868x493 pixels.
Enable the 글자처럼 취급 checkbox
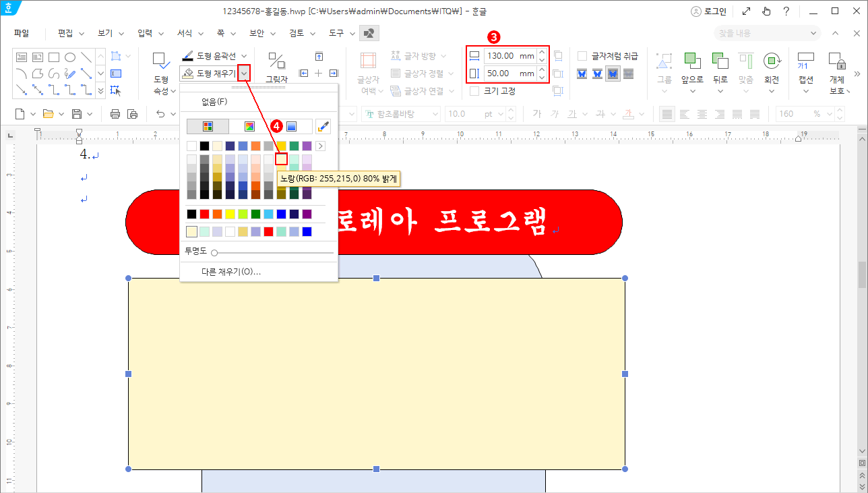pyautogui.click(x=582, y=56)
